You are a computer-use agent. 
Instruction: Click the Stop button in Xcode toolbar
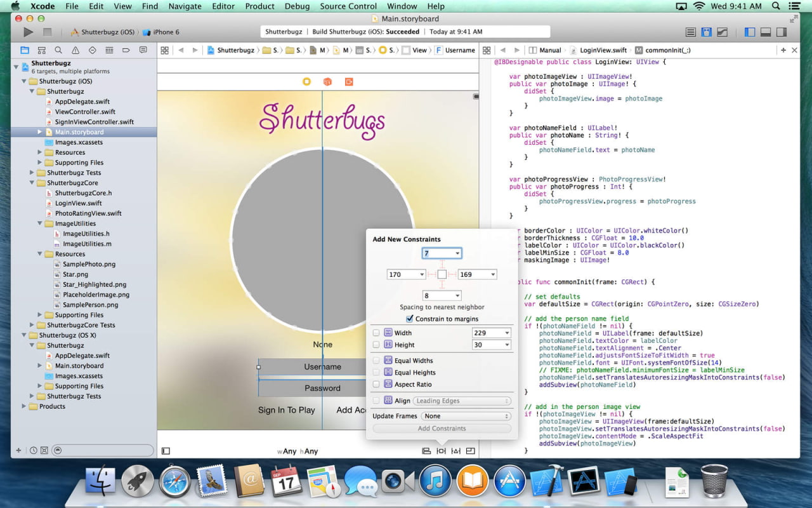point(47,32)
